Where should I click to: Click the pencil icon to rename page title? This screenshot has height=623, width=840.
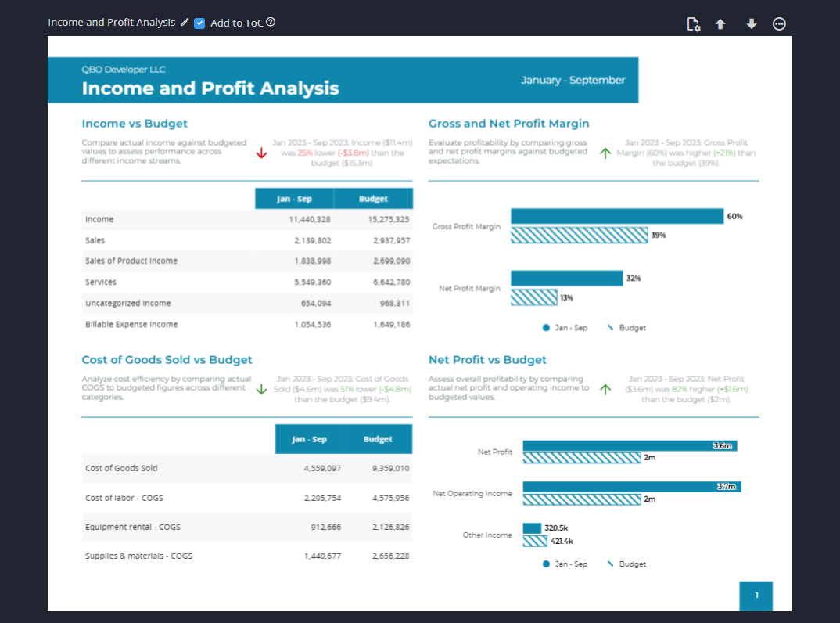[185, 23]
